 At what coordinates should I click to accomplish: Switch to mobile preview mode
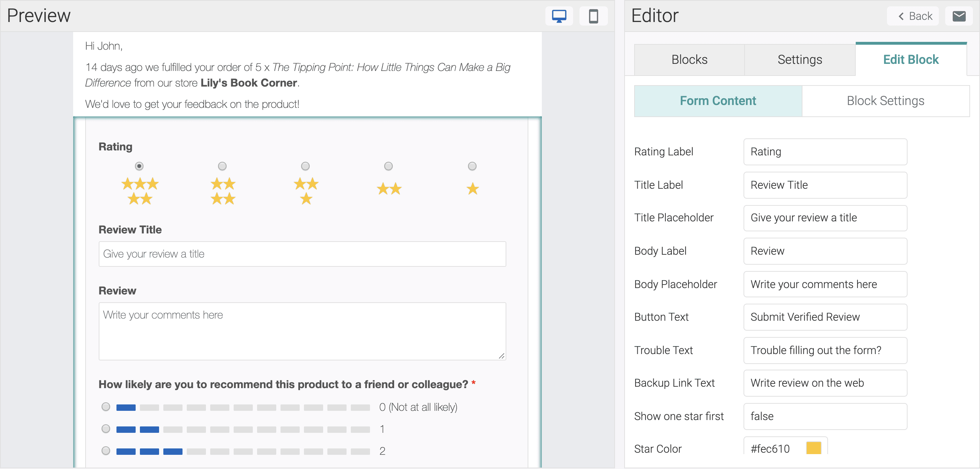click(x=593, y=16)
